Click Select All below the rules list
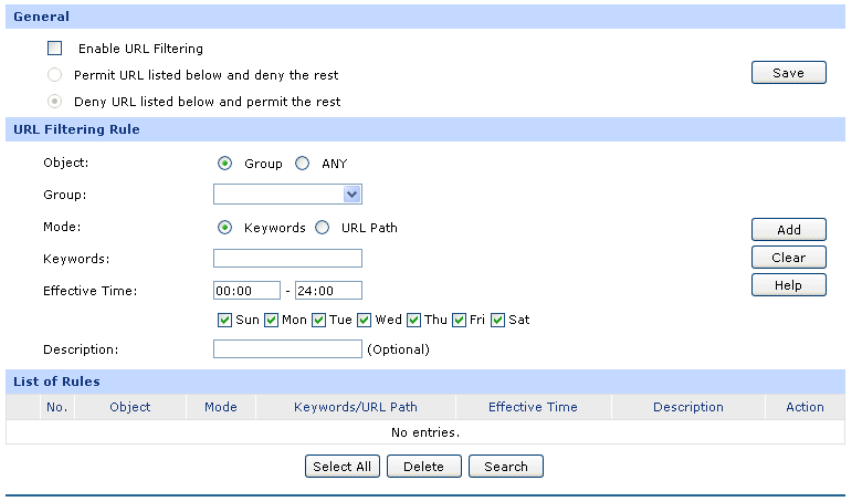The width and height of the screenshot is (851, 501). tap(341, 467)
